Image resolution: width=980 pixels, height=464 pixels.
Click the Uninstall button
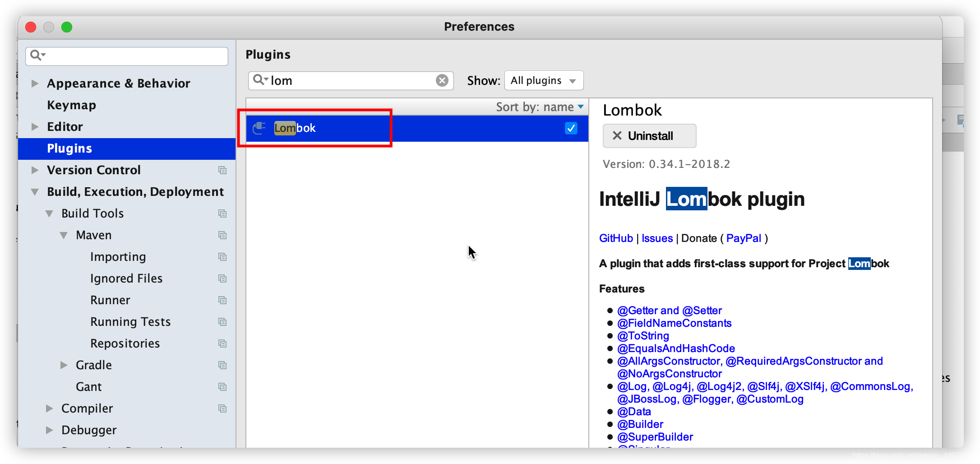(x=649, y=136)
